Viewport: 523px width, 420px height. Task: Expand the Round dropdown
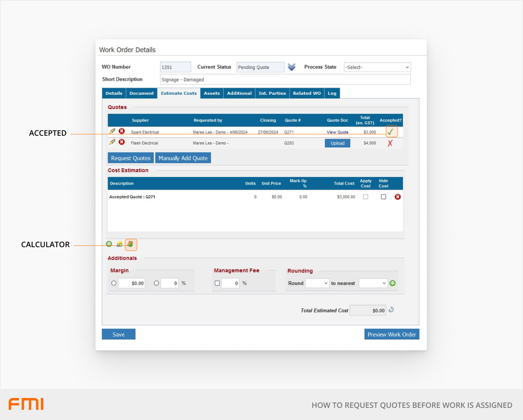pyautogui.click(x=317, y=283)
